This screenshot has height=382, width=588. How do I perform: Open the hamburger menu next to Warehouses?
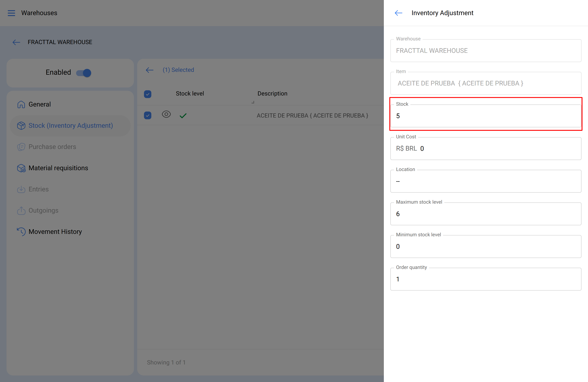pyautogui.click(x=11, y=13)
